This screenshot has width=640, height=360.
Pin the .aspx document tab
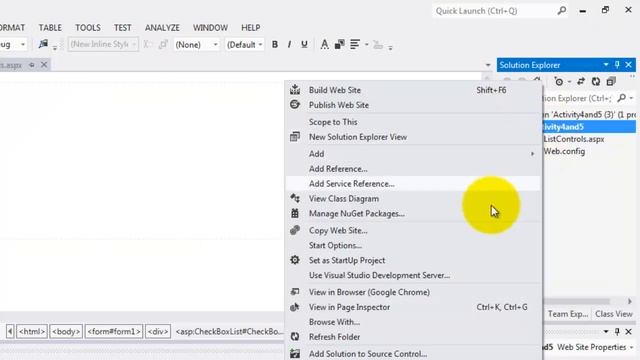[x=31, y=65]
